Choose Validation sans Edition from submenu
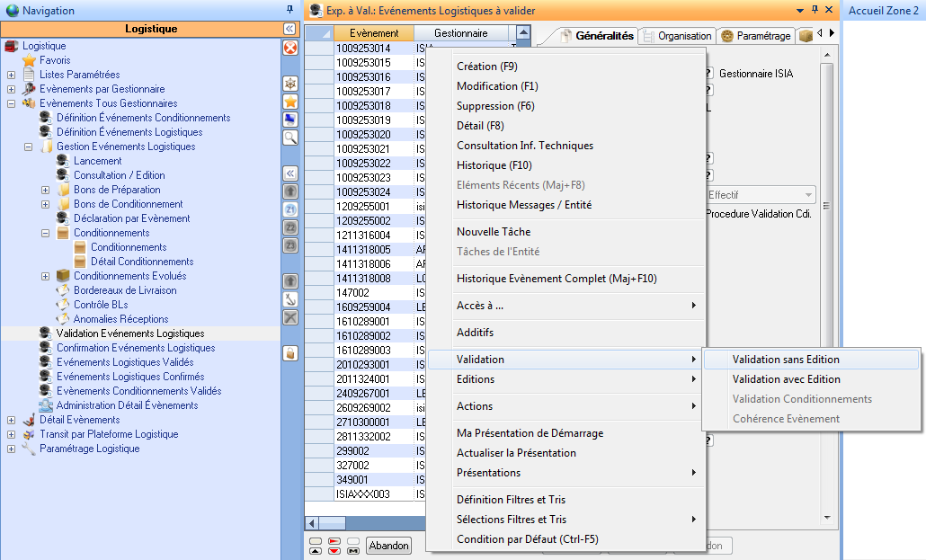This screenshot has width=926, height=560. [x=786, y=360]
